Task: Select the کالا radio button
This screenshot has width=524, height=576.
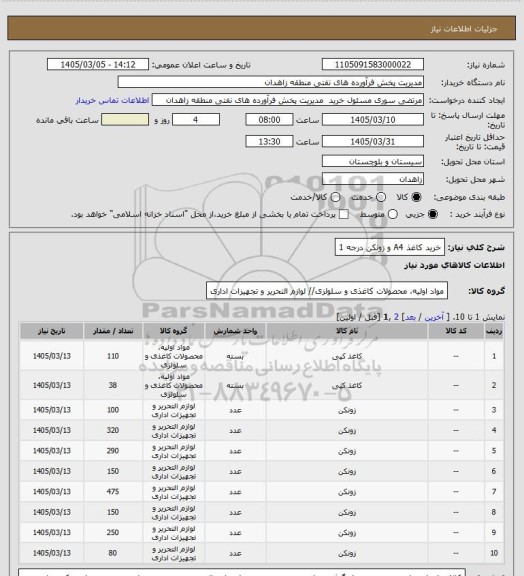Action: 416,197
